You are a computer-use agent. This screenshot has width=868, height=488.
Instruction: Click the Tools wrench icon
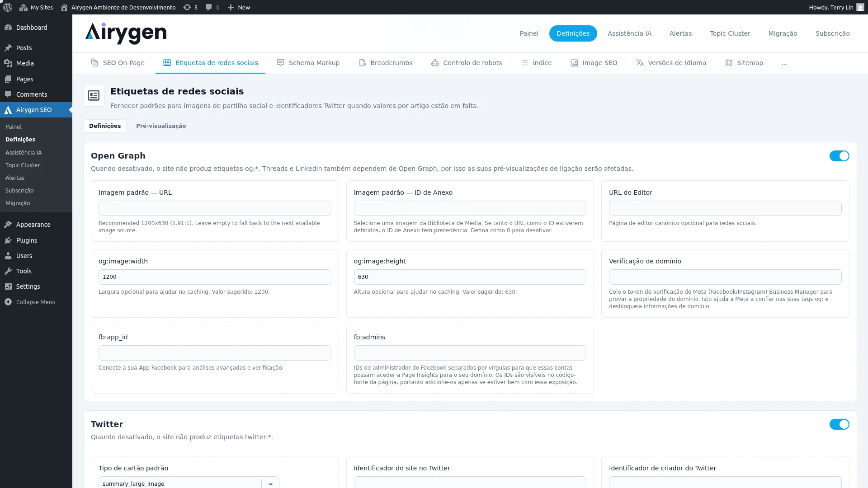click(8, 271)
